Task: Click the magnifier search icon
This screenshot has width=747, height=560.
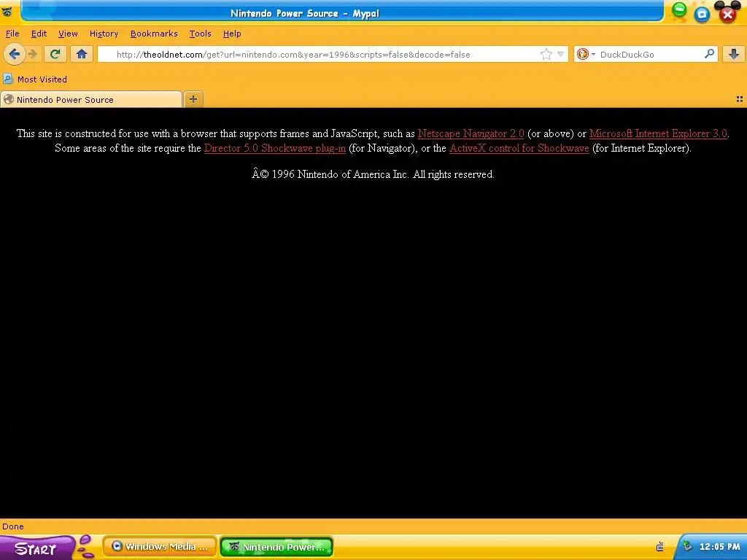Action: point(709,54)
